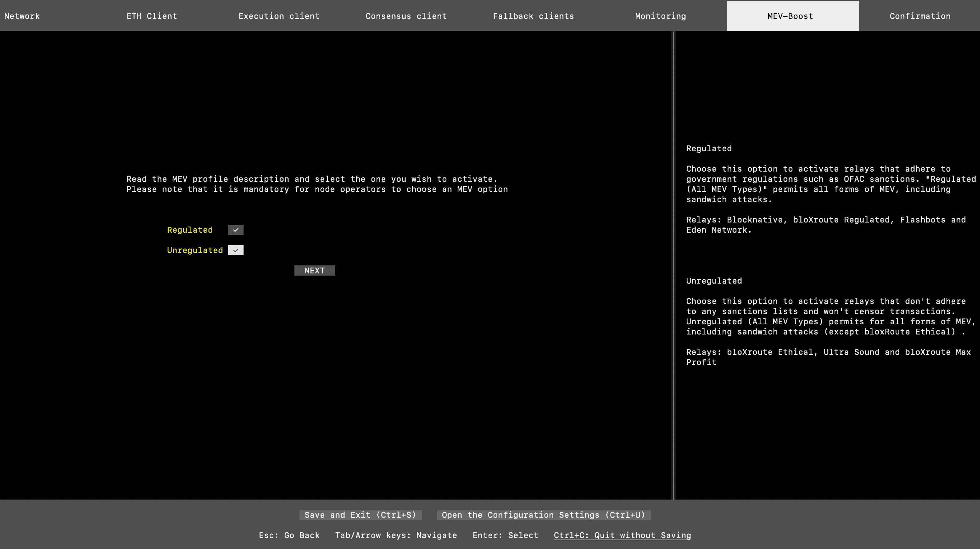Open the Consensus client tab

tap(406, 16)
